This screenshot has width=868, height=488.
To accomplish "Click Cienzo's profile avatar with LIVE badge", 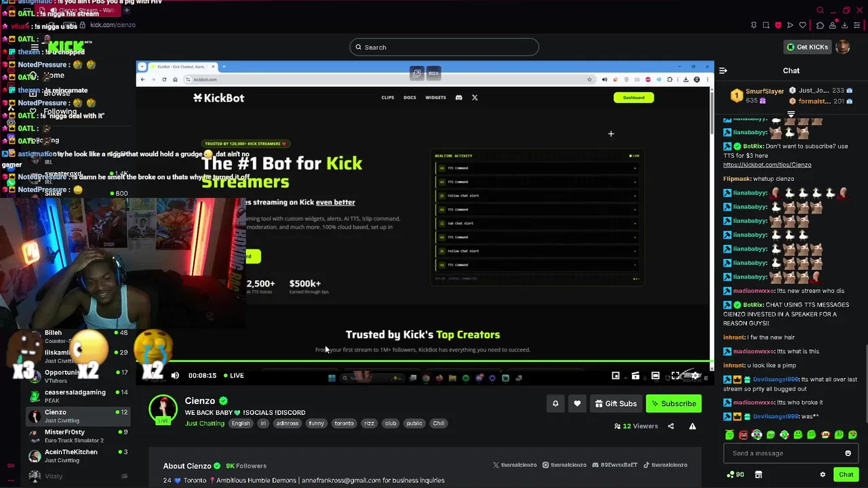I will (x=163, y=410).
